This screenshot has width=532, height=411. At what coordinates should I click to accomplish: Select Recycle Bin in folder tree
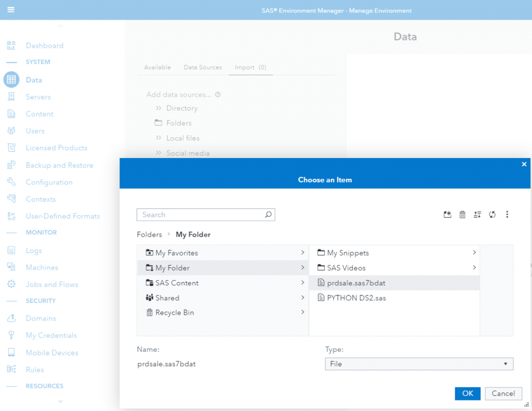174,313
